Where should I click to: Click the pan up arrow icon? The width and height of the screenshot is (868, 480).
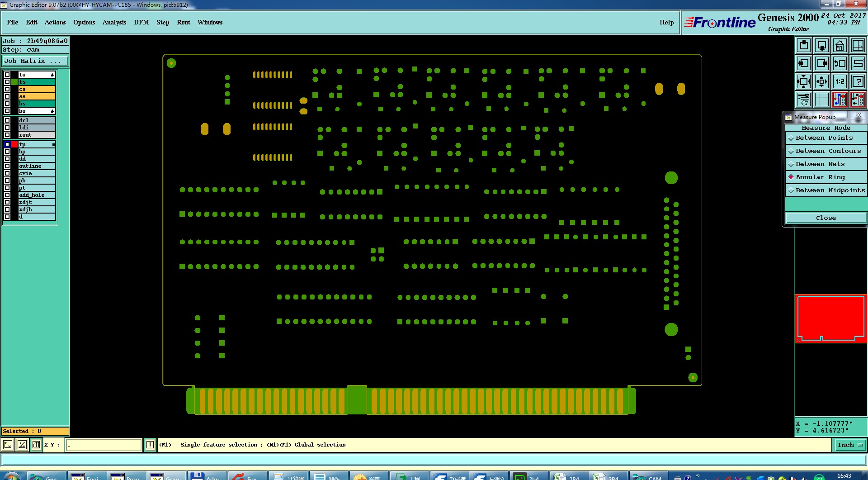tap(804, 45)
